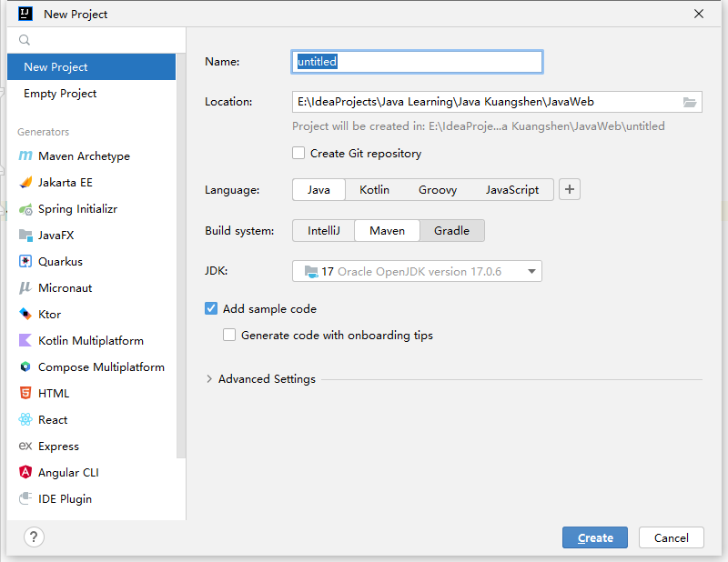728x562 pixels.
Task: Select Groovy language option
Action: point(438,190)
